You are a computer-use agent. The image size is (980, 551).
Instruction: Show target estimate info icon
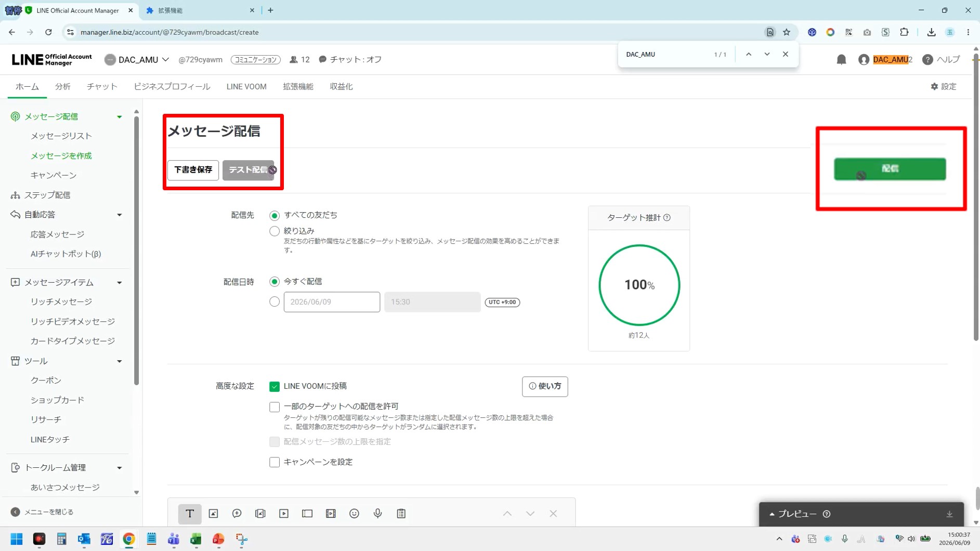(x=667, y=218)
